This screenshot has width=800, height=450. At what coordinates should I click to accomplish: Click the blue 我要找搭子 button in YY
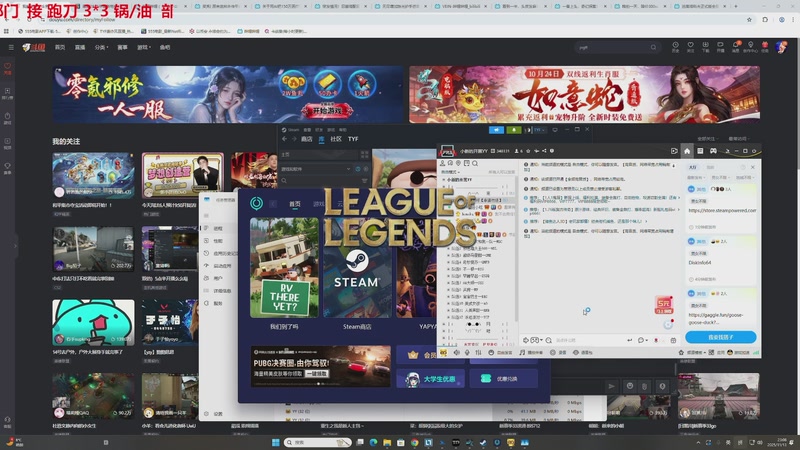click(x=720, y=337)
